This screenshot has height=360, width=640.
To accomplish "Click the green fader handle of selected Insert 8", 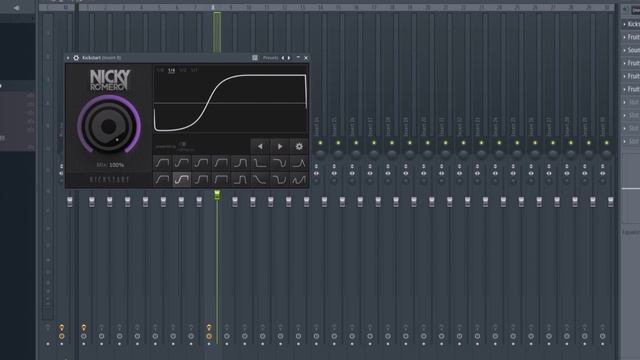I will [x=217, y=195].
